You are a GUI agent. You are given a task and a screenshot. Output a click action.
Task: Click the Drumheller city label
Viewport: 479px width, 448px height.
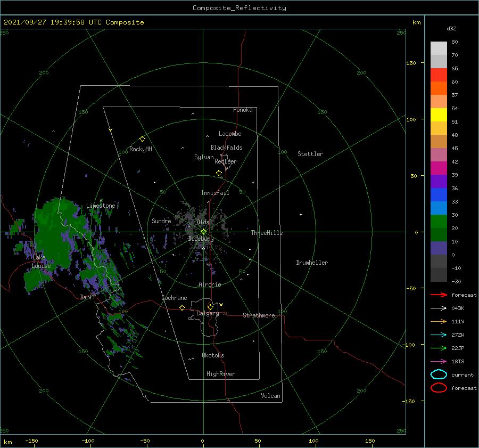pos(312,263)
